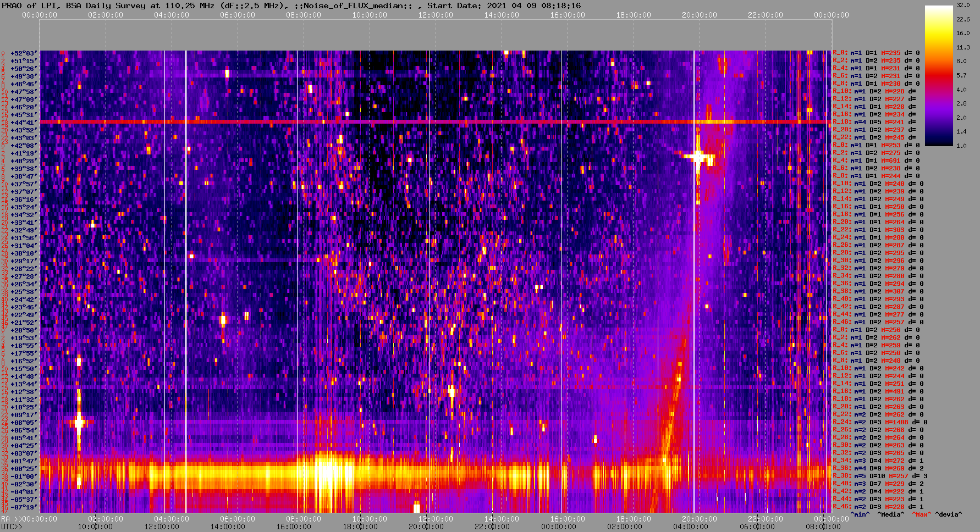This screenshot has width=980, height=532.
Task: Click 06:00:00 in the UTC row
Action: (757, 527)
